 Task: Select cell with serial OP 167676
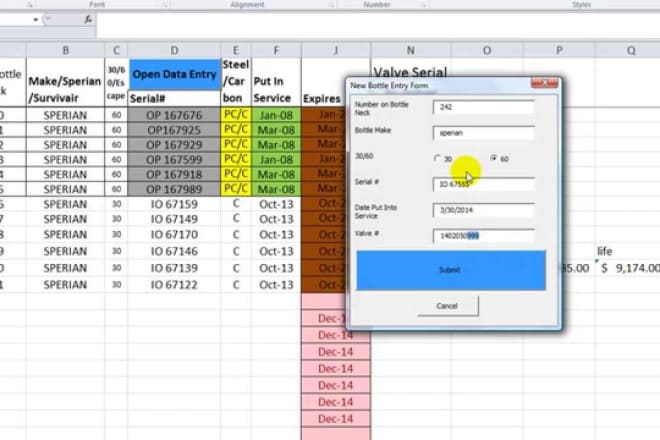pos(174,115)
